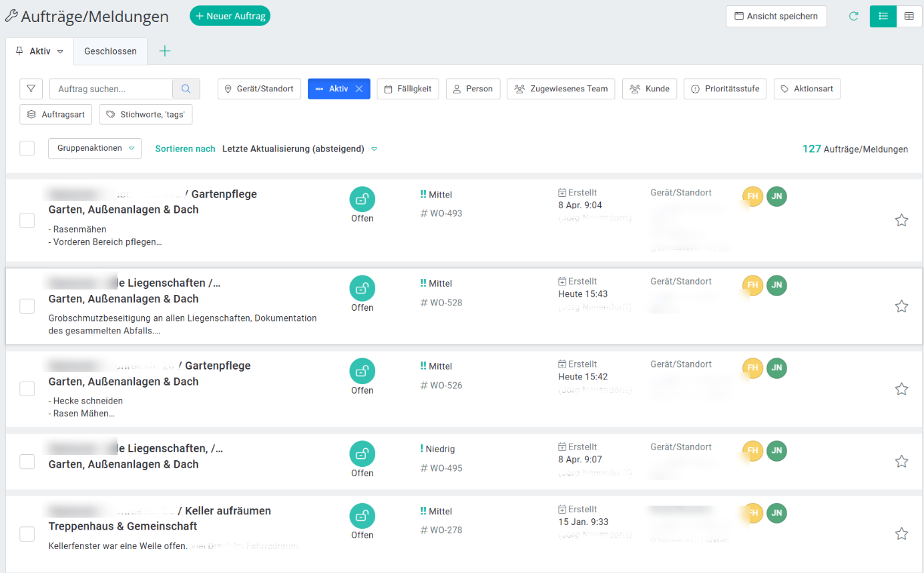
Task: Switch to the table view icon
Action: point(909,17)
